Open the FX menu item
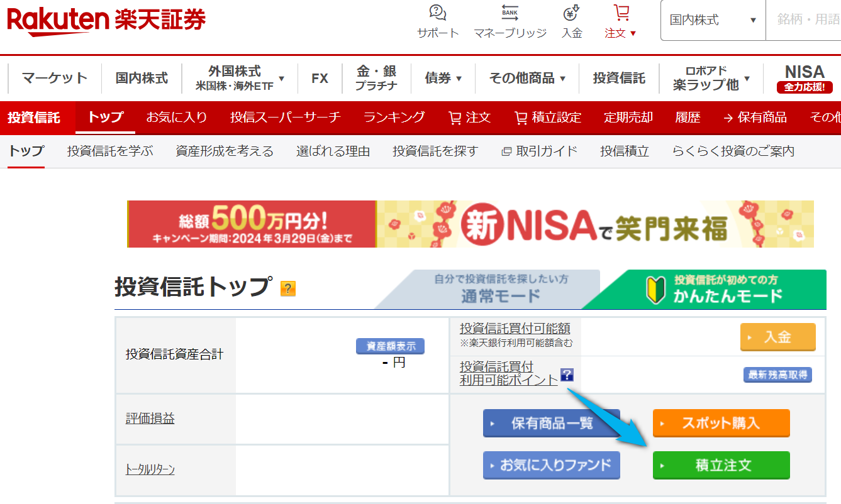 click(x=320, y=78)
